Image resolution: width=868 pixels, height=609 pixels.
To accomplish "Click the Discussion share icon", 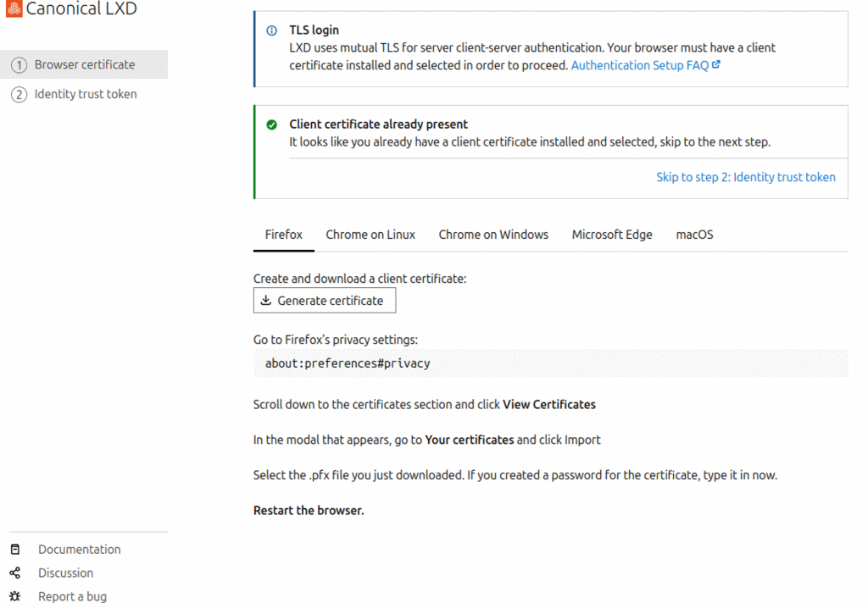I will tap(15, 573).
